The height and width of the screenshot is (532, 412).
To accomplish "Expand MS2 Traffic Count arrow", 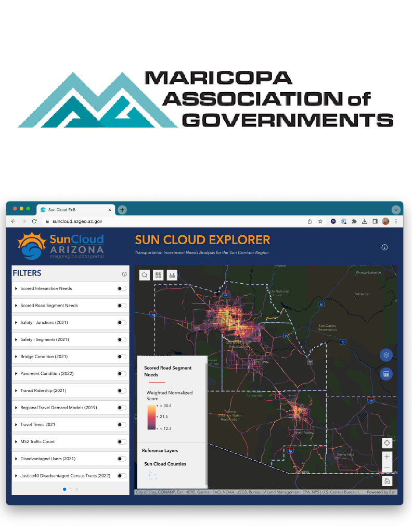I will point(16,441).
